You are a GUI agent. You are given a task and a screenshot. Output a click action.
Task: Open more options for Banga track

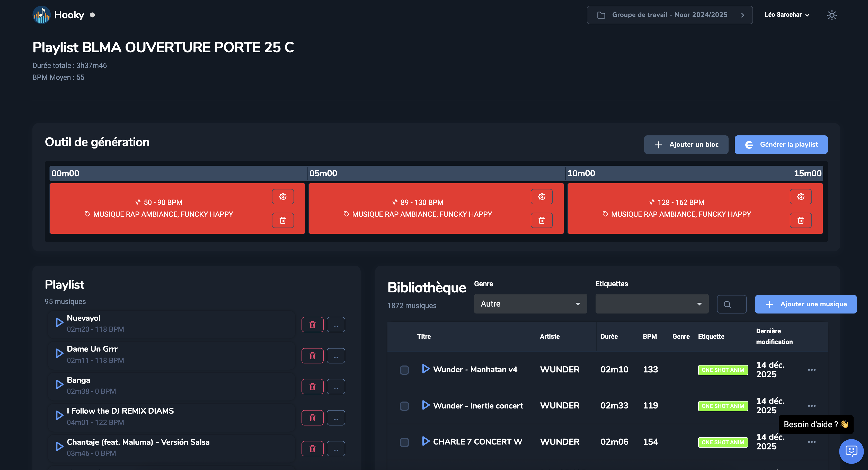pos(336,387)
